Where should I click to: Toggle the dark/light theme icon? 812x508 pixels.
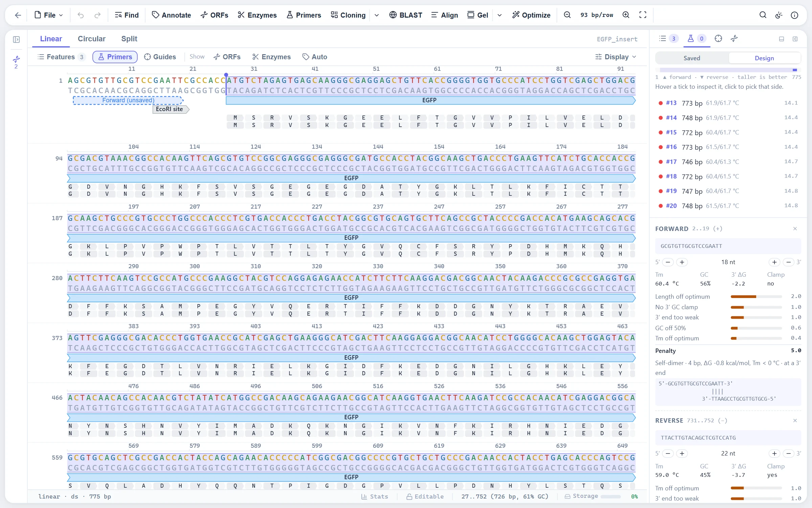click(x=779, y=15)
